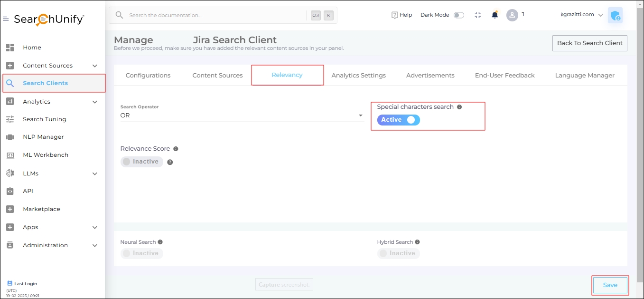Open the Help link in header
The image size is (644, 299).
click(x=401, y=15)
